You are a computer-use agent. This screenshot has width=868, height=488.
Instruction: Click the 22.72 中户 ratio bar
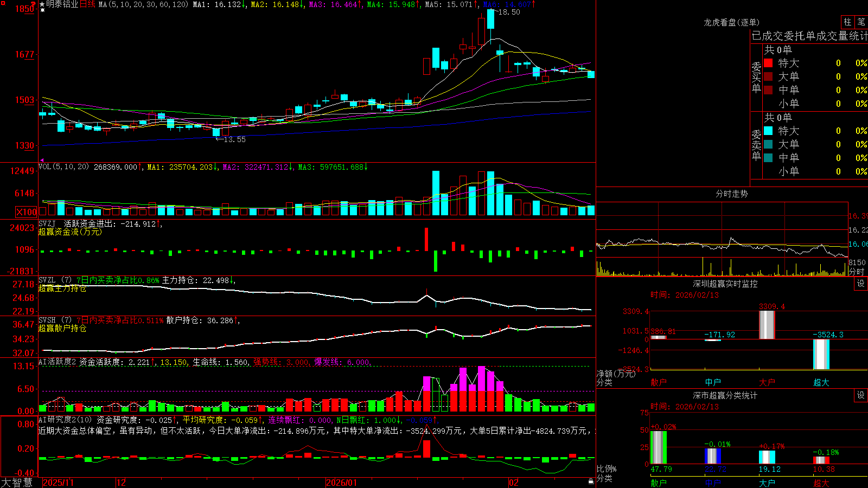click(713, 456)
